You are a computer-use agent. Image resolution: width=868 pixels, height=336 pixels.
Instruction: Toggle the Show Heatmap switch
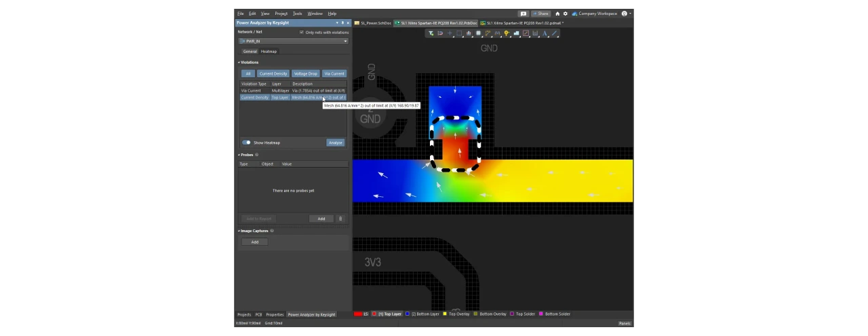point(246,143)
